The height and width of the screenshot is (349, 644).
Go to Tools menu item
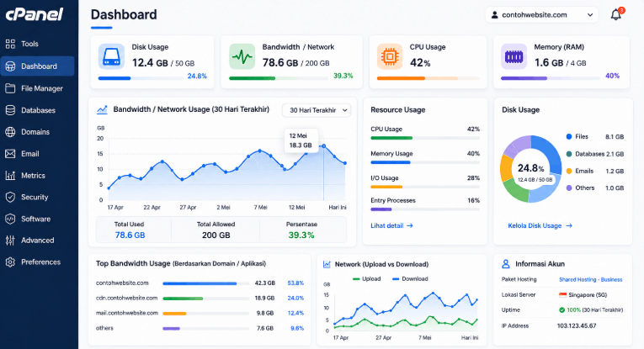37,44
